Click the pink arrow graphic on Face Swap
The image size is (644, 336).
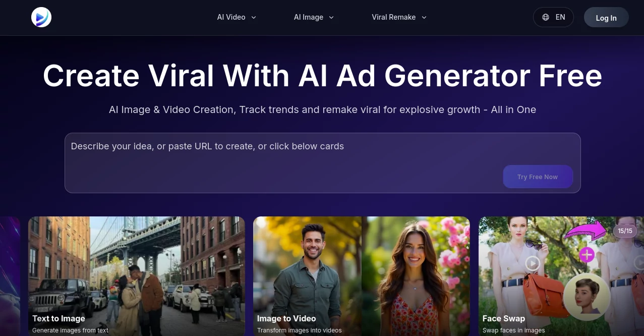point(586,231)
